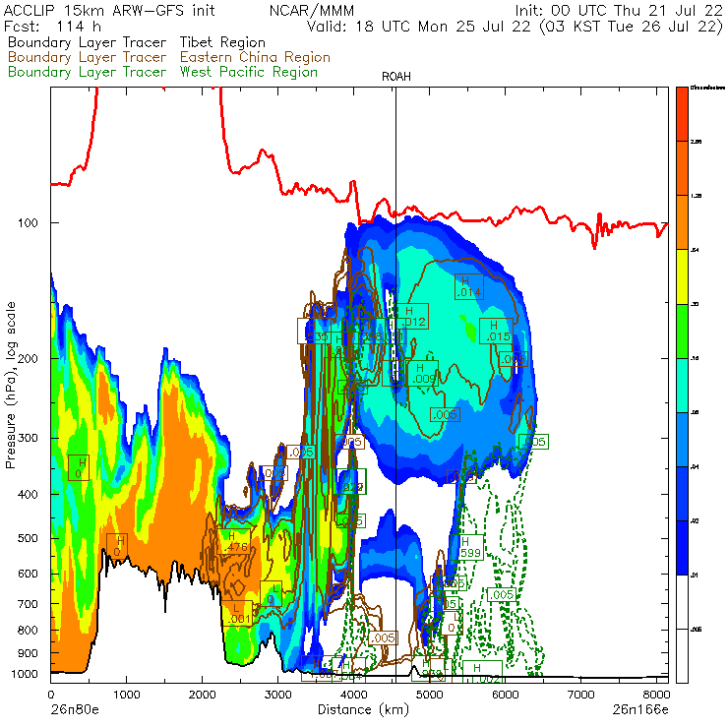
Task: Click the green 'Boundary Layer Tracer' legend text
Action: click(x=87, y=72)
